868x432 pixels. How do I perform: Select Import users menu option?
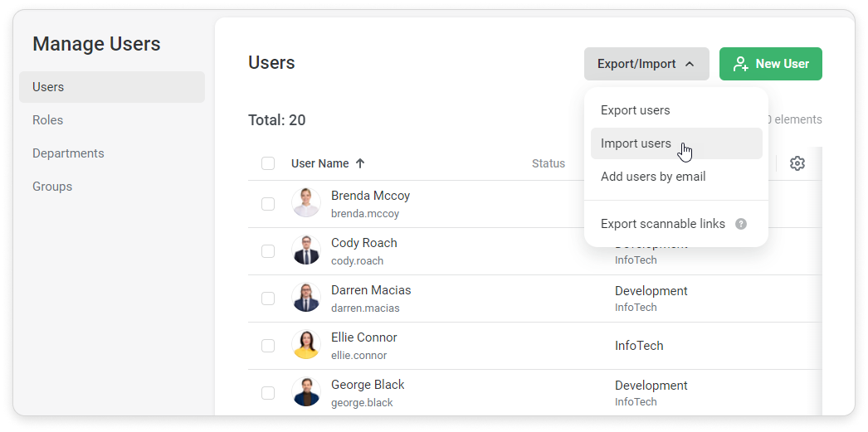(636, 143)
